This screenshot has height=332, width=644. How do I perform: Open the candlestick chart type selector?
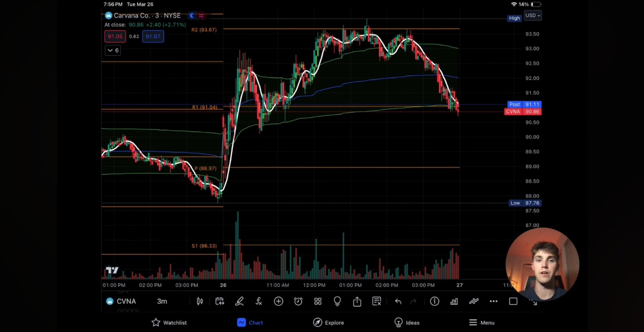pos(200,301)
